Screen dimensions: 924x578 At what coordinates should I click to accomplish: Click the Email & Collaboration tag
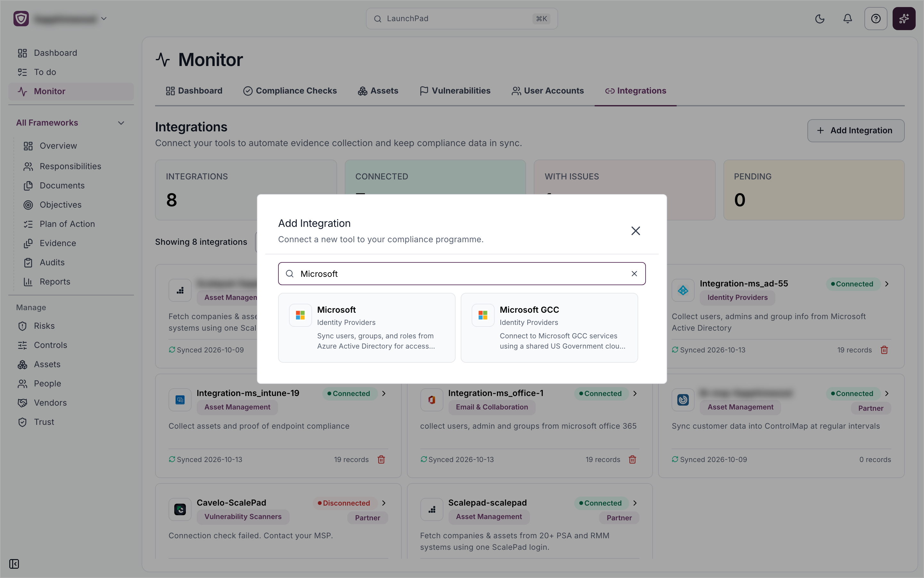pyautogui.click(x=491, y=408)
